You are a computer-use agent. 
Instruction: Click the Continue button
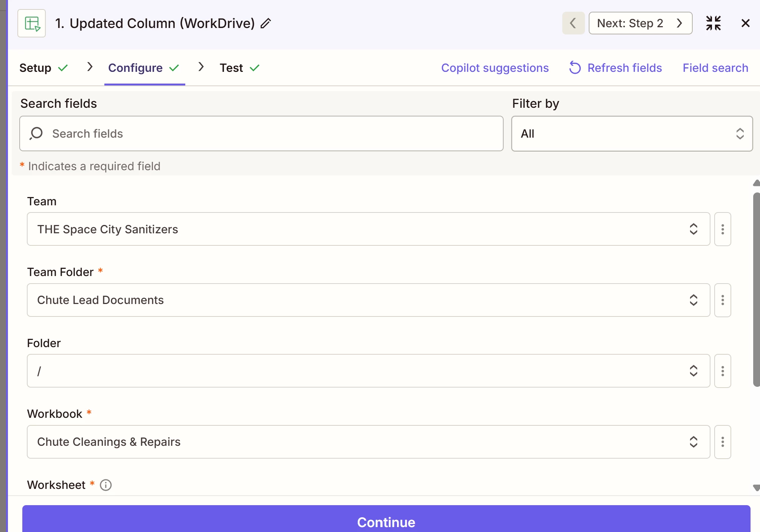tap(386, 521)
